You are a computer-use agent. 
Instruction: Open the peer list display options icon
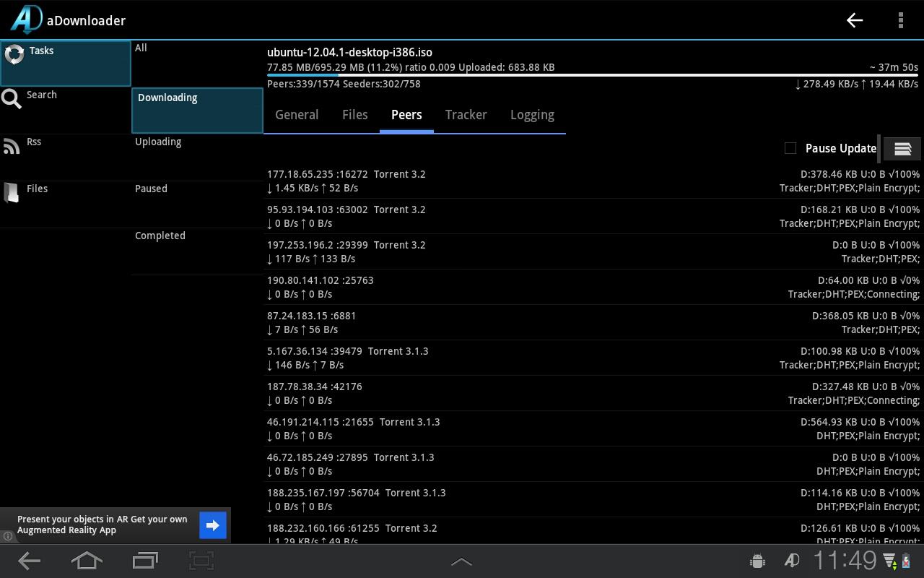pos(902,148)
